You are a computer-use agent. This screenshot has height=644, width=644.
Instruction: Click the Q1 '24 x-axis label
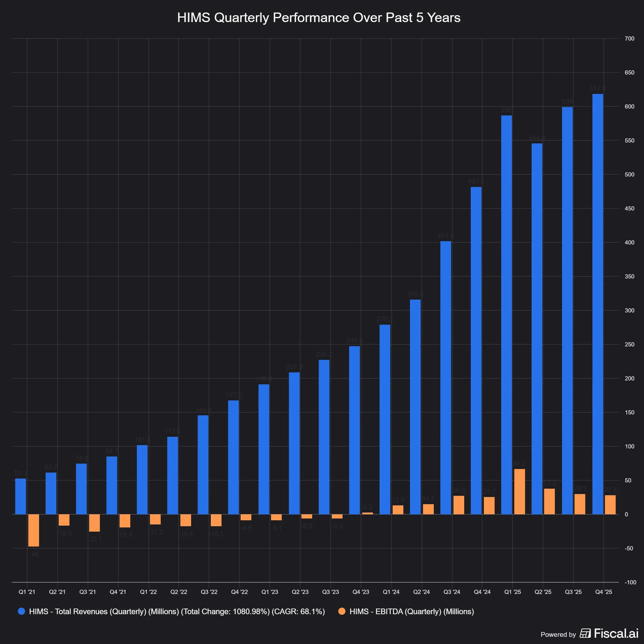(x=391, y=592)
